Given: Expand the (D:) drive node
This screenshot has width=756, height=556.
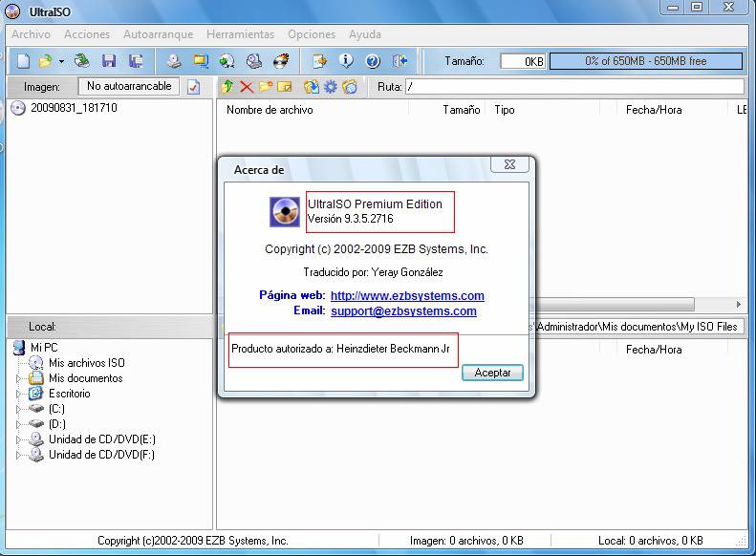Looking at the screenshot, I should [19, 424].
